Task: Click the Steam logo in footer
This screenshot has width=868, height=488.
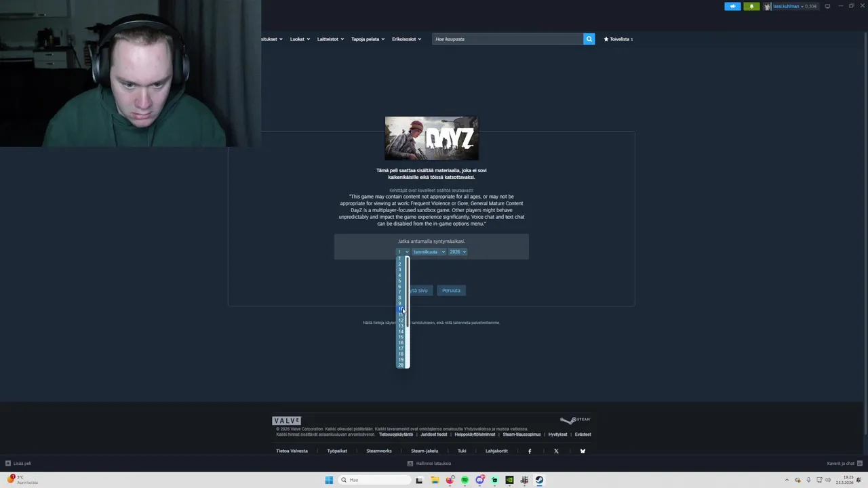Action: click(x=576, y=420)
